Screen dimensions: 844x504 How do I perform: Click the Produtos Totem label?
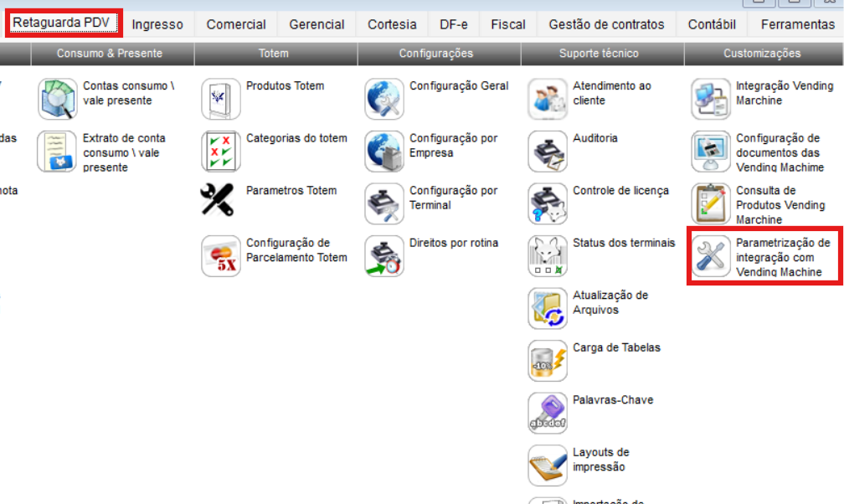(286, 85)
